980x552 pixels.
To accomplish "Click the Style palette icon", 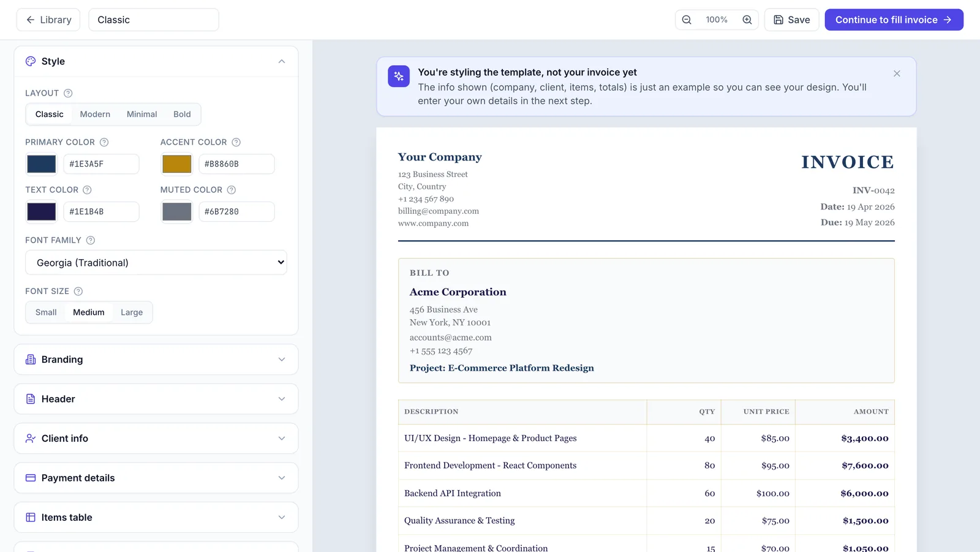I will pyautogui.click(x=30, y=61).
